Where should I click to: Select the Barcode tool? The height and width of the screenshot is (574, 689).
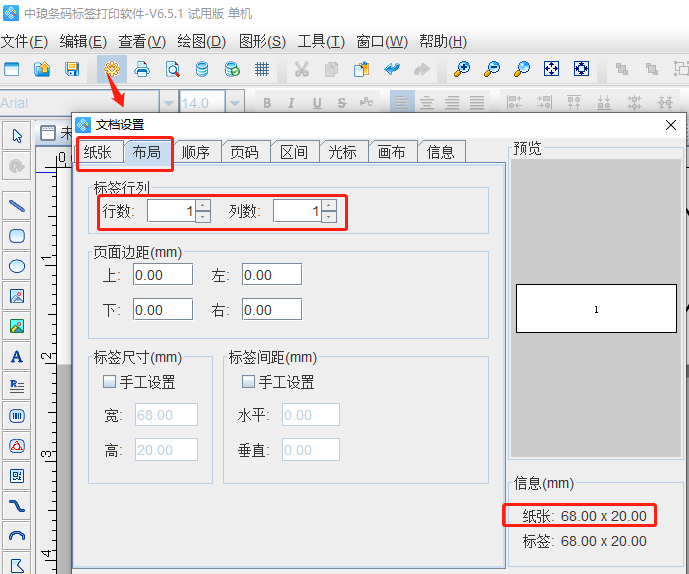[17, 416]
